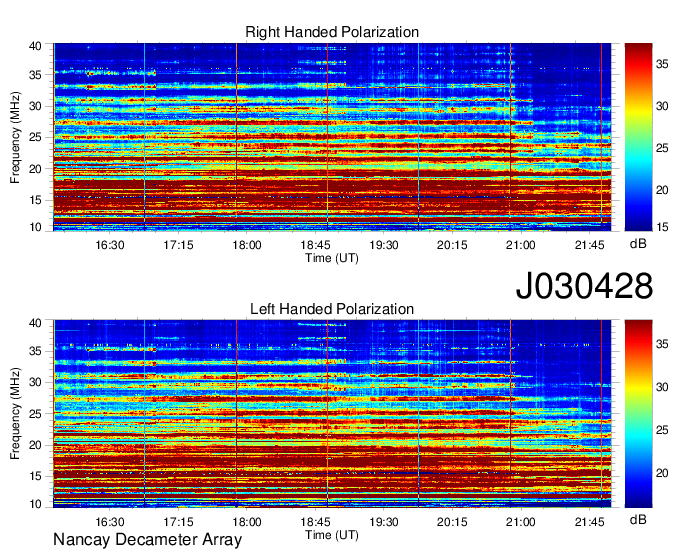
Task: Click the '21:45' time tick on Left Handed plot
Action: 589,522
